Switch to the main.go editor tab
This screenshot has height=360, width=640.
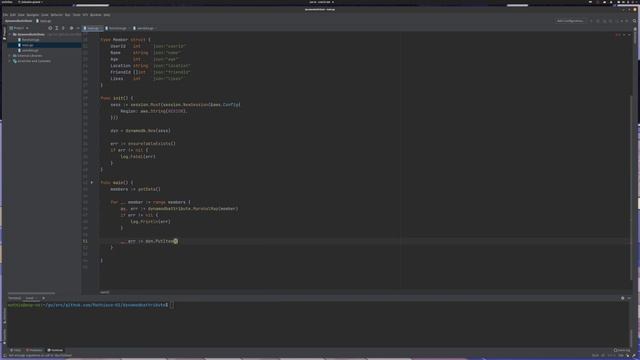92,28
